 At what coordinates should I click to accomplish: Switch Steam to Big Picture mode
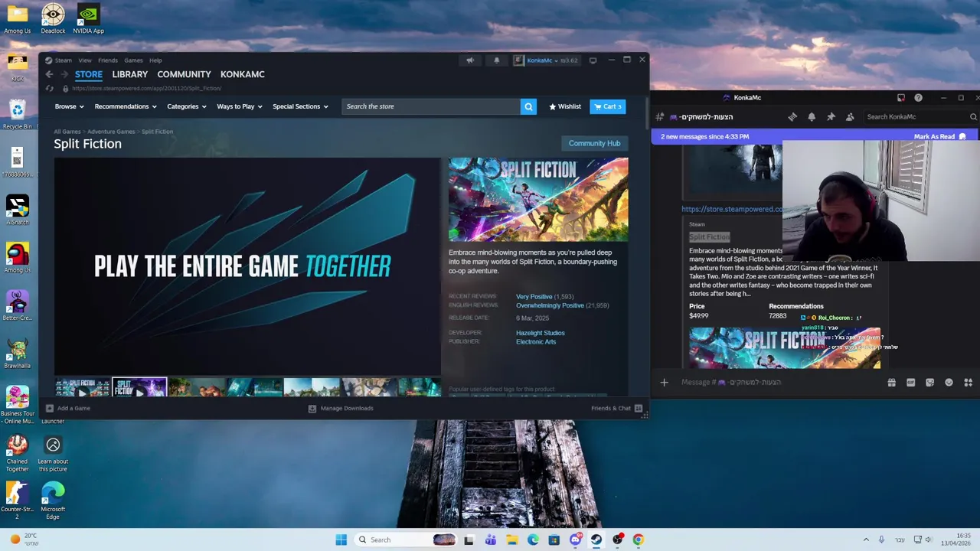click(593, 60)
